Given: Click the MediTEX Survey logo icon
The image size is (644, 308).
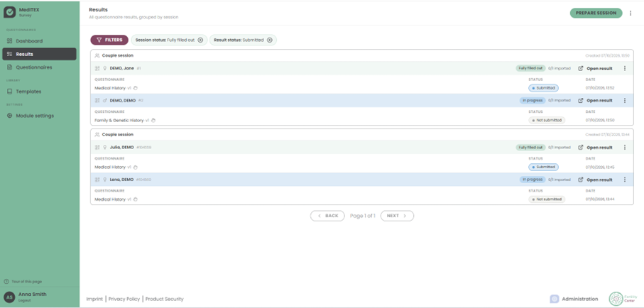Looking at the screenshot, I should pos(10,12).
